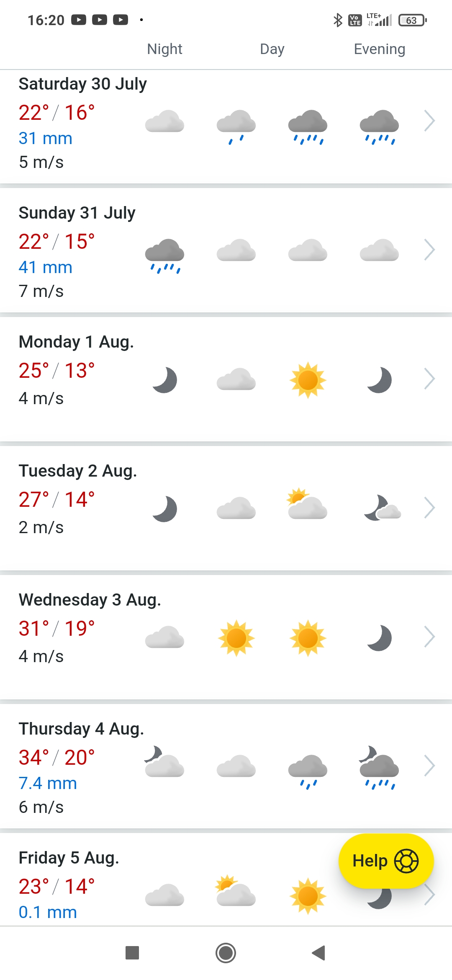
Task: Tap Friday's sun behind cloud icon
Action: [236, 891]
